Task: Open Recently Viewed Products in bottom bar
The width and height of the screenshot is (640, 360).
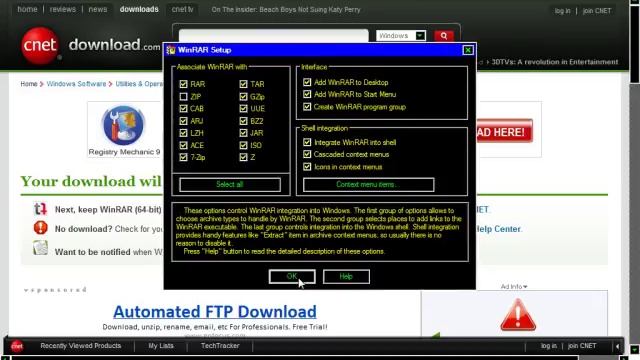Action: click(81, 346)
